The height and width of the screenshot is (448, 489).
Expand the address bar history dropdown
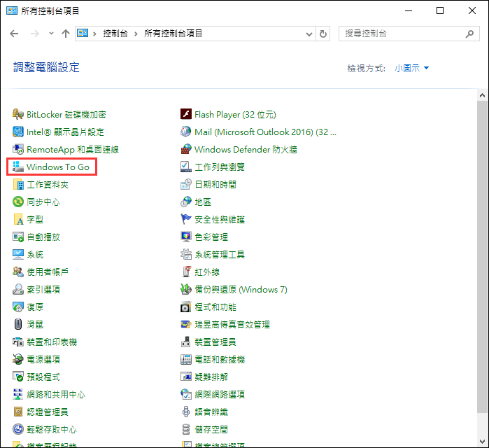(309, 34)
